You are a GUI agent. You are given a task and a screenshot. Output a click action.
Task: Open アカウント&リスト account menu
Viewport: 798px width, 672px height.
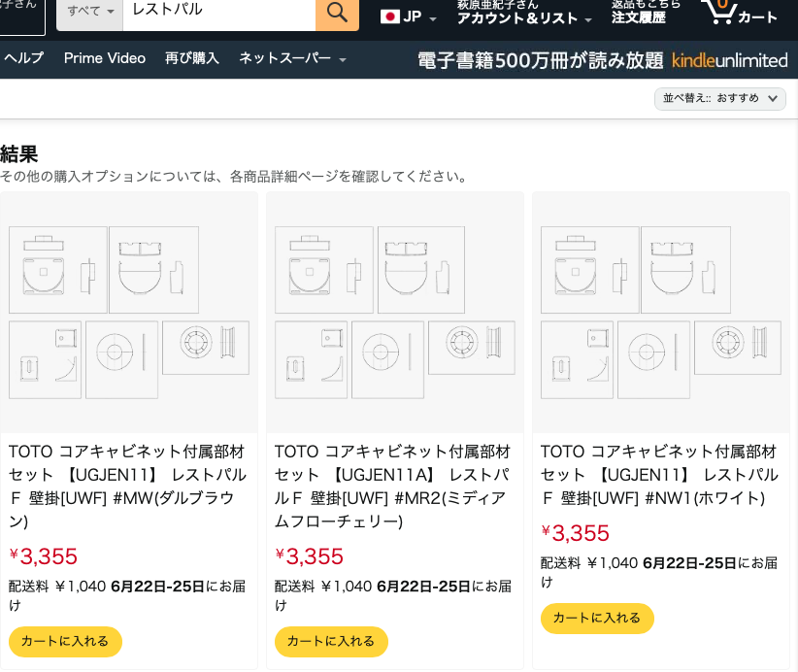(524, 13)
